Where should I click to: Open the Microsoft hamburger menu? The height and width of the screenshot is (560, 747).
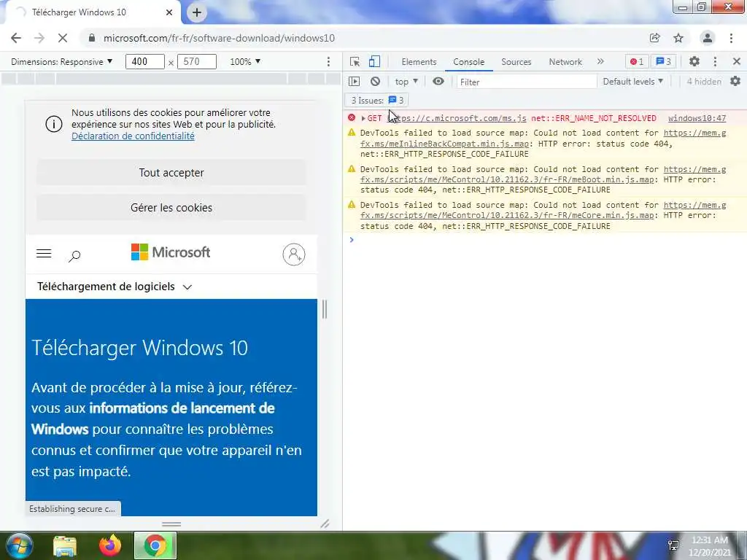(44, 254)
